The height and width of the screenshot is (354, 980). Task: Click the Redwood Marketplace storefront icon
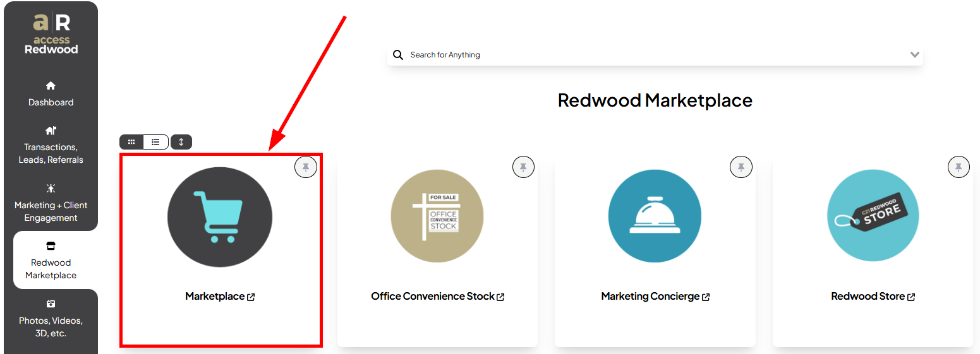pos(51,245)
